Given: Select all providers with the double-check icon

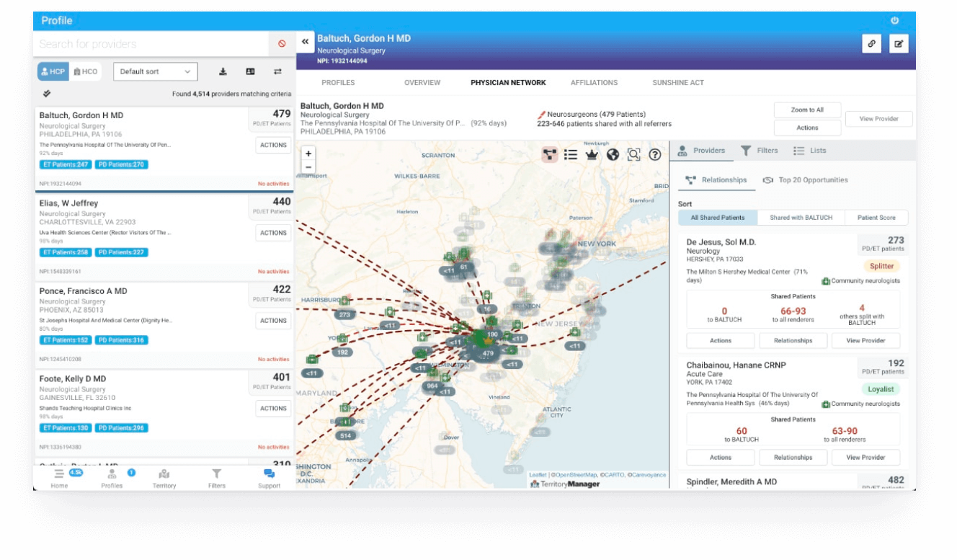Looking at the screenshot, I should [47, 93].
